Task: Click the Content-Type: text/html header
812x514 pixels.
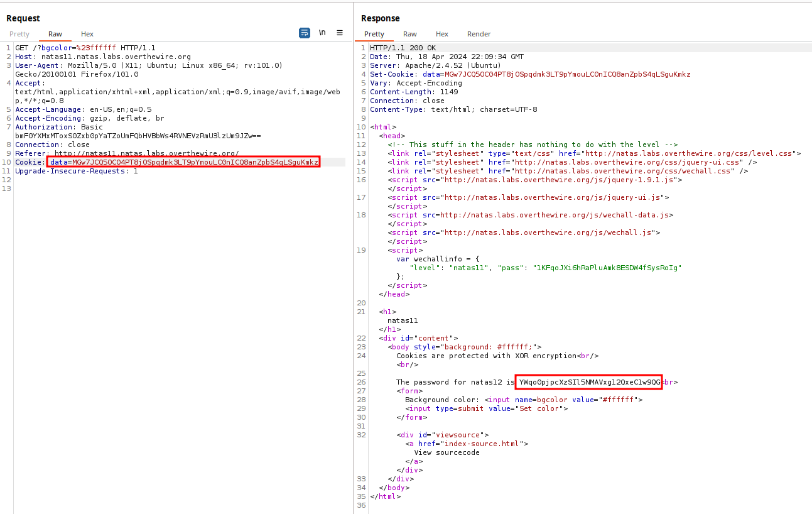Action: pyautogui.click(x=453, y=109)
